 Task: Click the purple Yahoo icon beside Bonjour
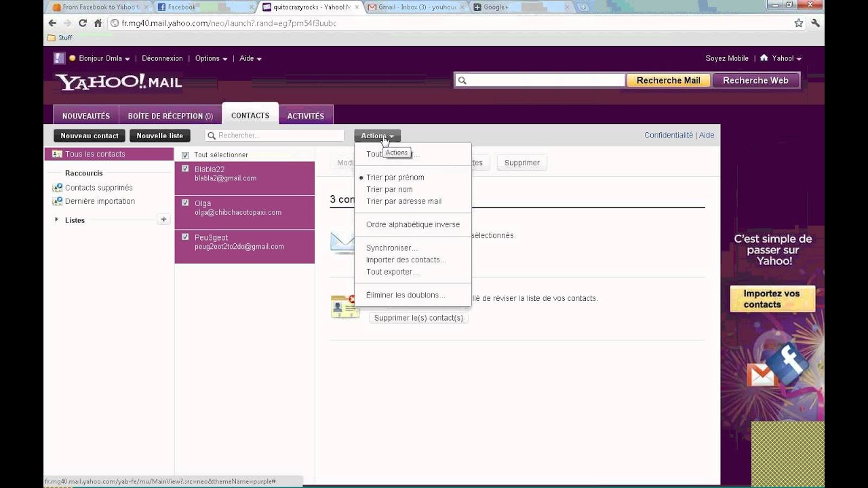(x=60, y=58)
